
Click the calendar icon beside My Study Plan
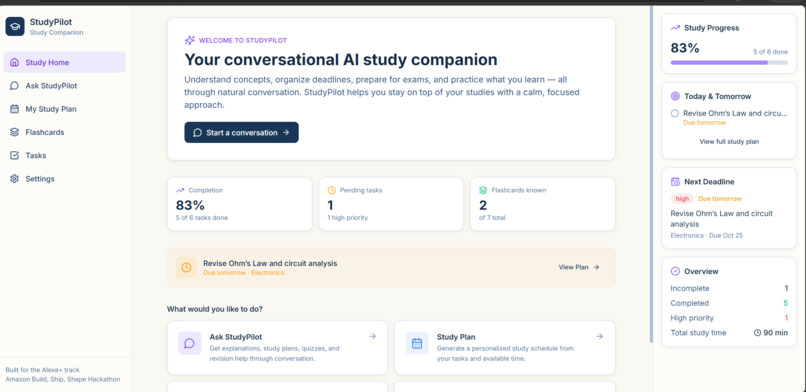click(14, 109)
